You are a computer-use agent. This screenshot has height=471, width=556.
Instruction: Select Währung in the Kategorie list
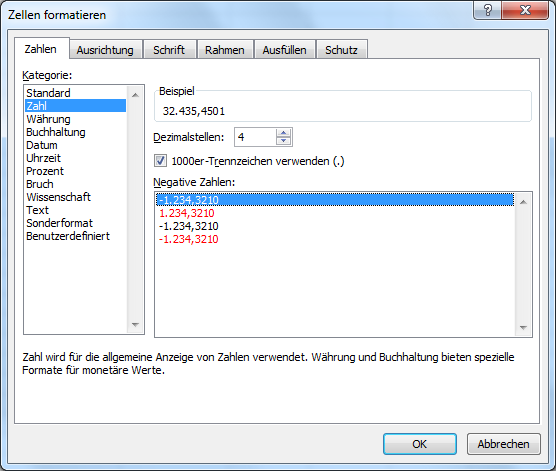(48, 119)
